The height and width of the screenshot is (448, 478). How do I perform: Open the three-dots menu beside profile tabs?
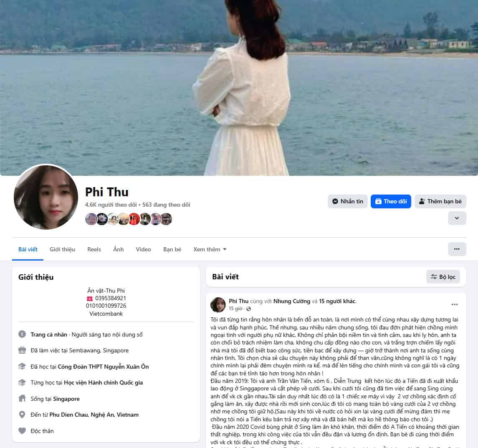click(457, 249)
